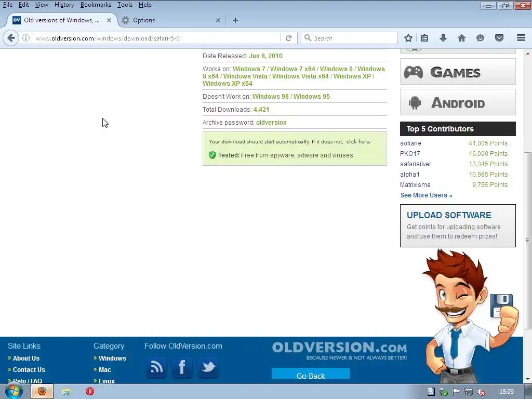Image resolution: width=532 pixels, height=399 pixels.
Task: Visit OldVersion Facebook page icon
Action: [182, 367]
